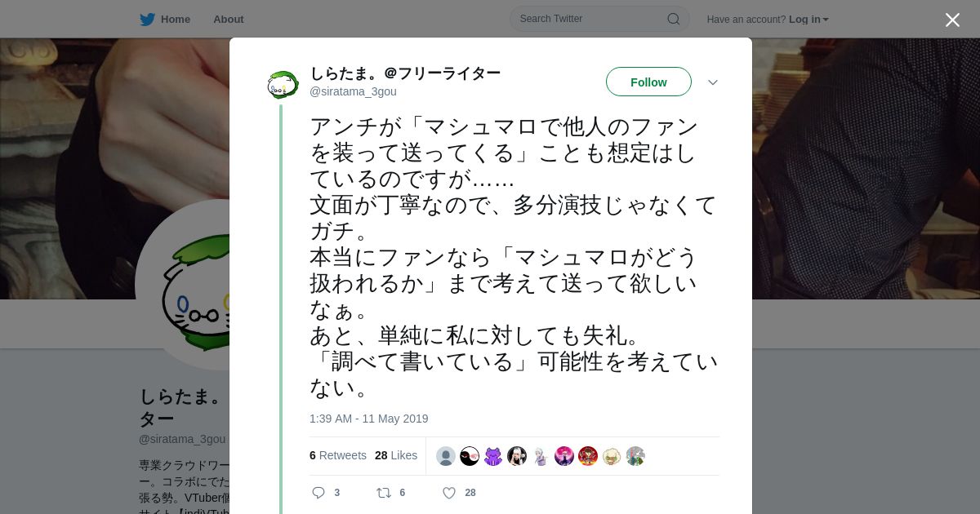
Task: Open the Log in dropdown
Action: (x=808, y=20)
